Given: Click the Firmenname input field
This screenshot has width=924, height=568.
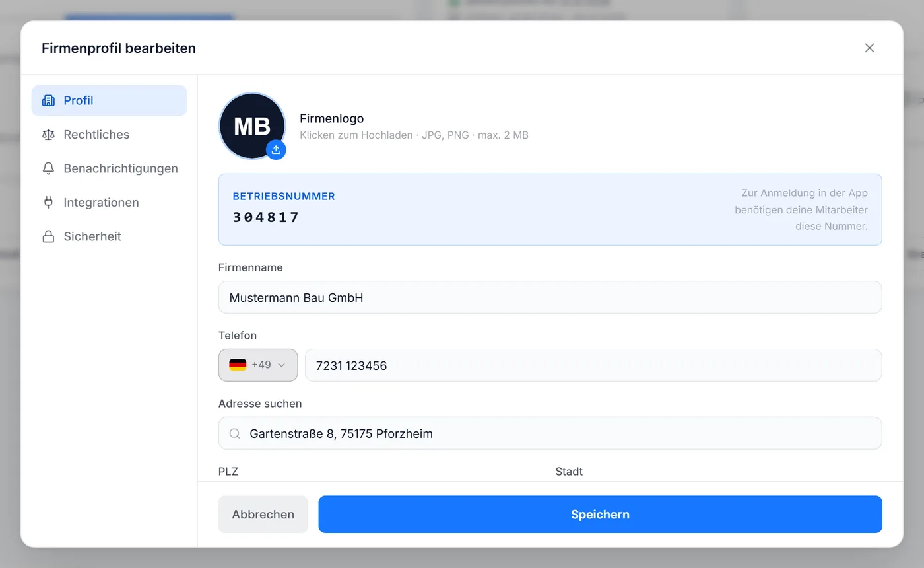Looking at the screenshot, I should (x=550, y=297).
